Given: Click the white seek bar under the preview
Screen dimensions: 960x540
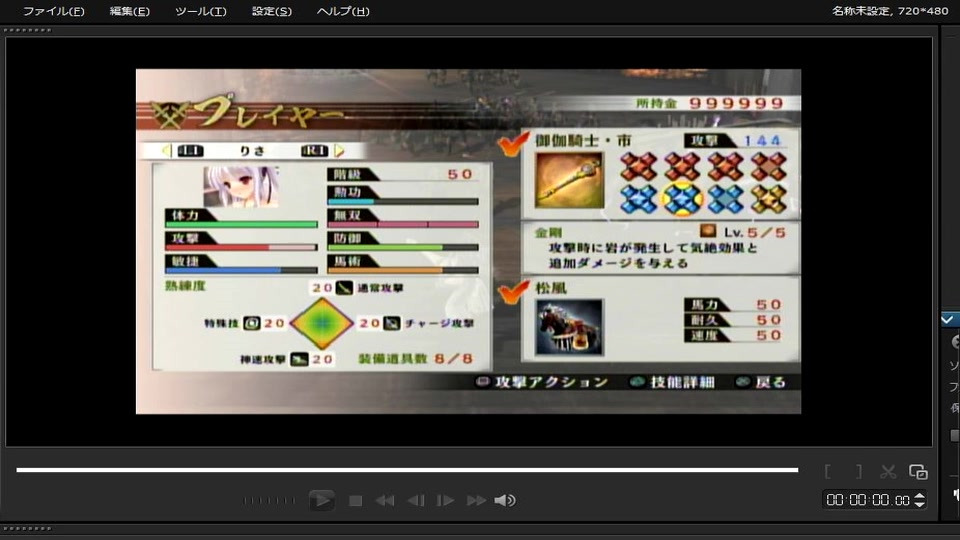Looking at the screenshot, I should [x=407, y=470].
